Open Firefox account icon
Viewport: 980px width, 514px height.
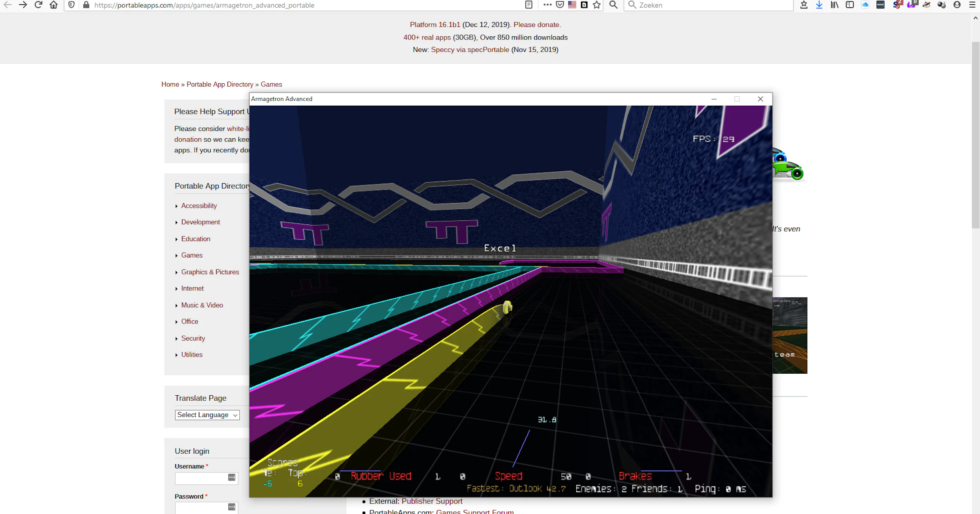[957, 5]
